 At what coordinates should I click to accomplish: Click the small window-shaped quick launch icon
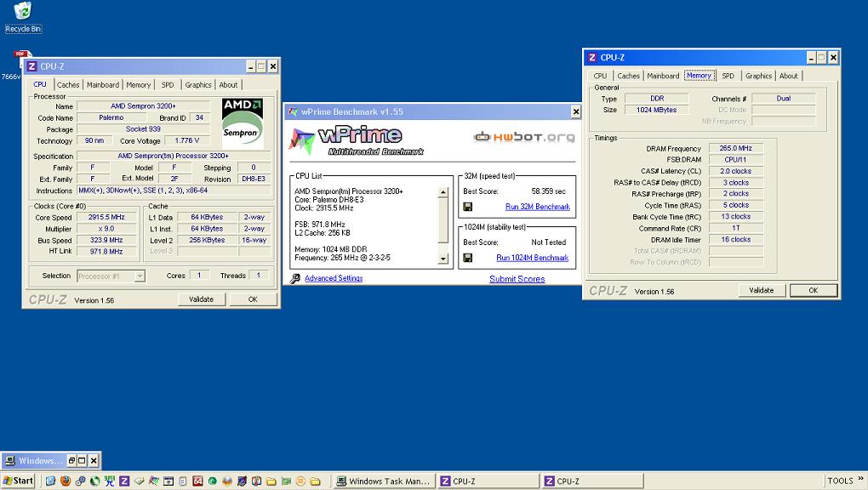click(x=168, y=481)
